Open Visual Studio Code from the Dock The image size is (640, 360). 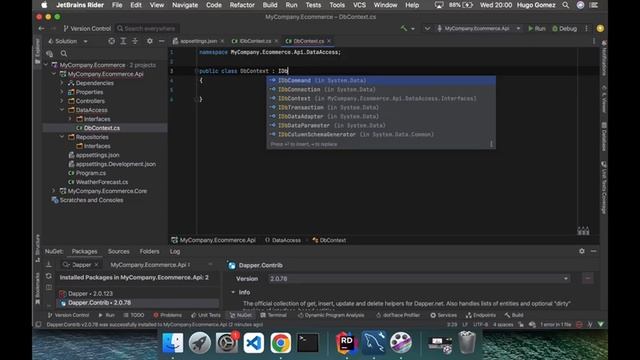[253, 342]
